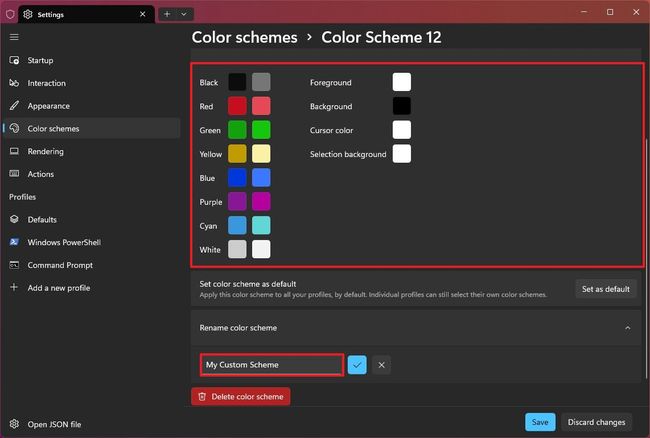
Task: Add a new profile
Action: (x=91, y=288)
